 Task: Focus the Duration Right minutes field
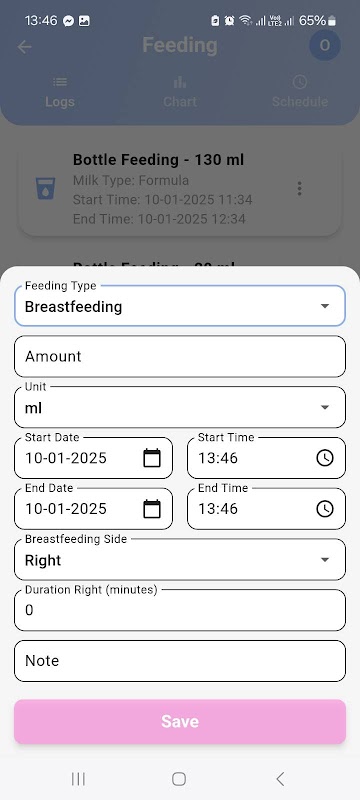(180, 610)
